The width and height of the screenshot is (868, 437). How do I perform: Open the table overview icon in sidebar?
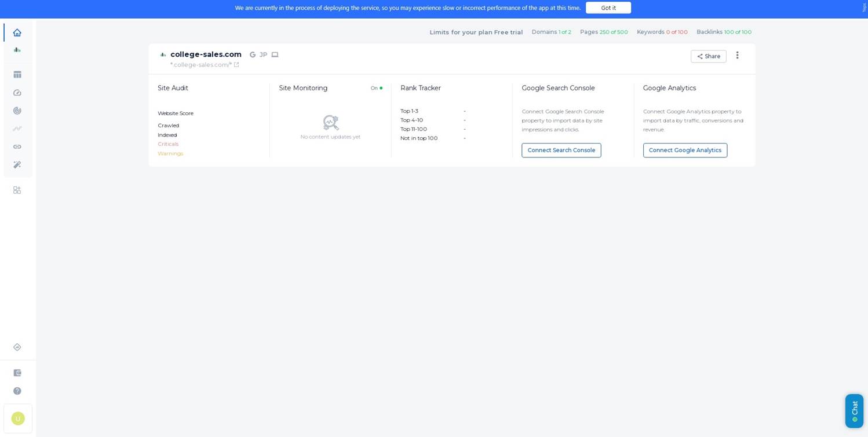pos(17,75)
